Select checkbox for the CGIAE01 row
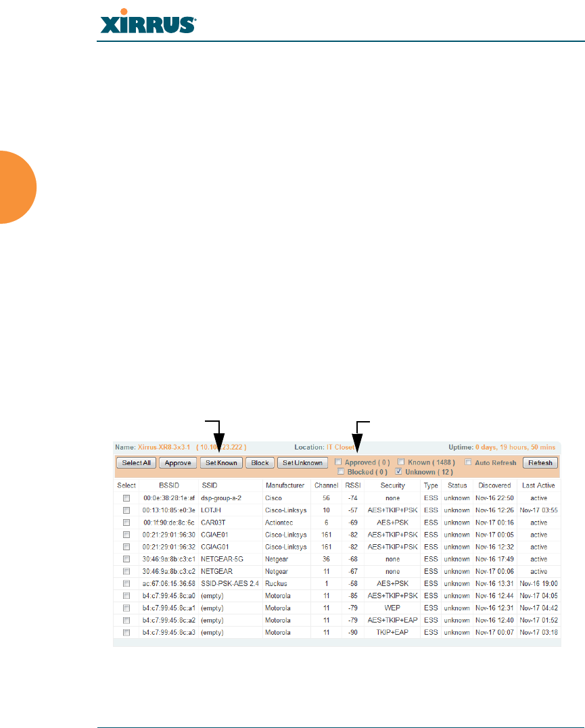Image resolution: width=585 pixels, height=728 pixels. pyautogui.click(x=126, y=535)
